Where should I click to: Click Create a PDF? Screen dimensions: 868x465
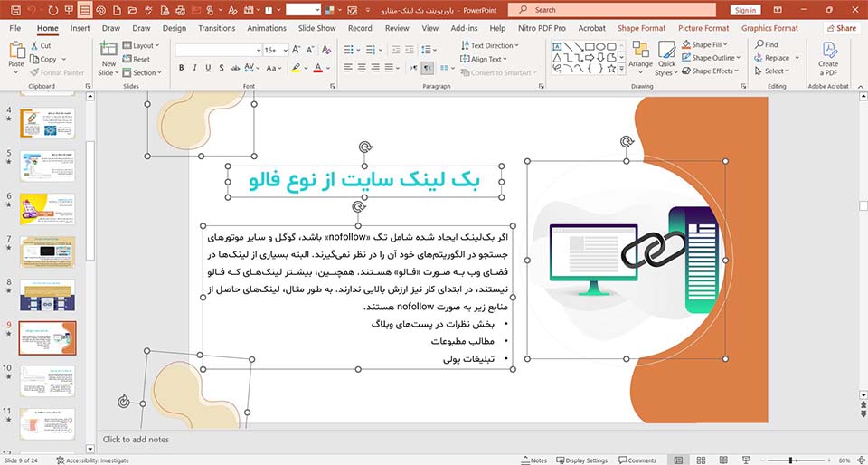pos(829,58)
